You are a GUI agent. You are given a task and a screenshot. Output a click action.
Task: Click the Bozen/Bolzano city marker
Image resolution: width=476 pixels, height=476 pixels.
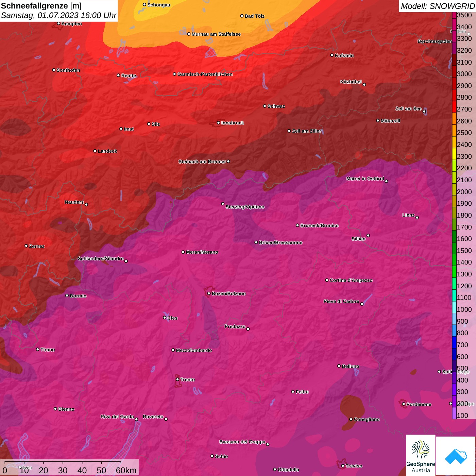coord(209,293)
